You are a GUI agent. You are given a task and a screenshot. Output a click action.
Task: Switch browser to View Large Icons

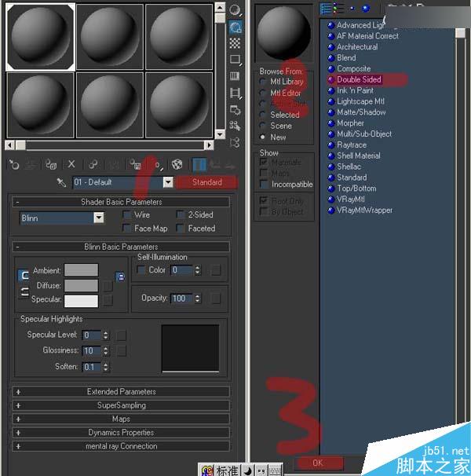click(366, 9)
